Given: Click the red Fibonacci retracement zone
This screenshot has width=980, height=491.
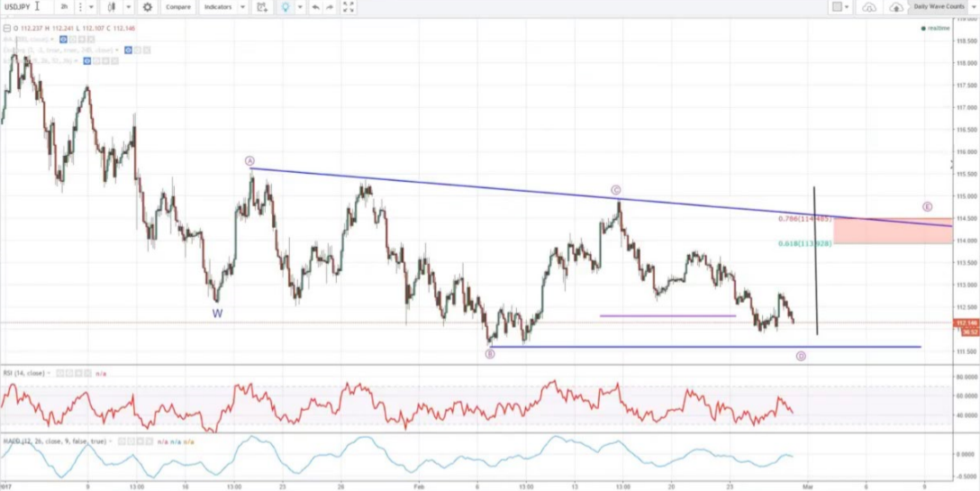Looking at the screenshot, I should click(x=890, y=231).
